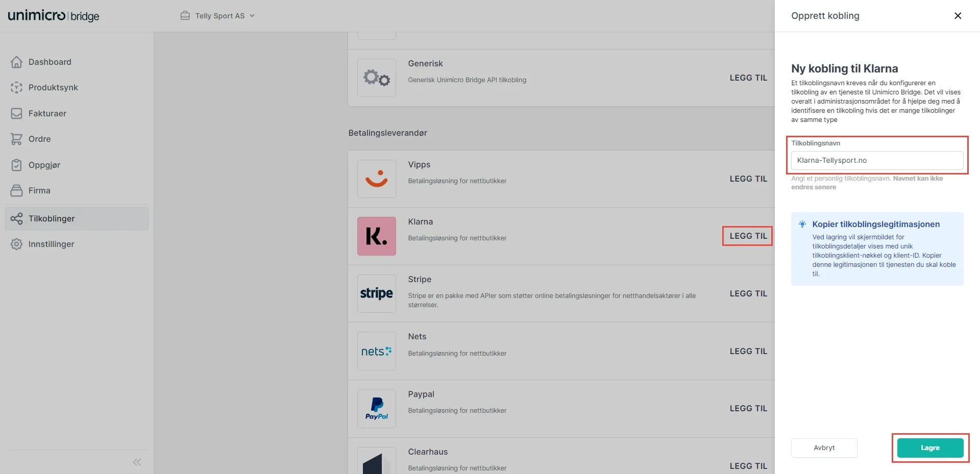Click the Ny kobling til Klarna heading
The height and width of the screenshot is (474, 980).
[x=844, y=68]
